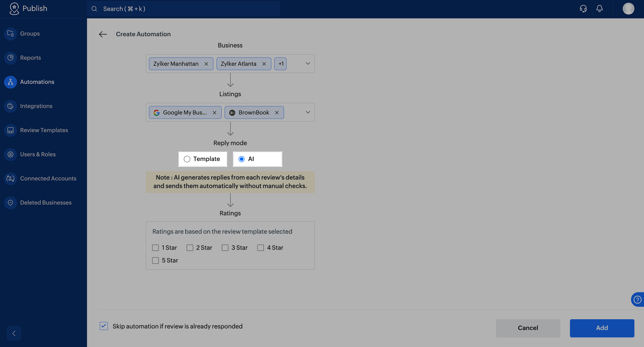Image resolution: width=644 pixels, height=347 pixels.
Task: Remove the Zylker Atlanta chip
Action: 264,64
